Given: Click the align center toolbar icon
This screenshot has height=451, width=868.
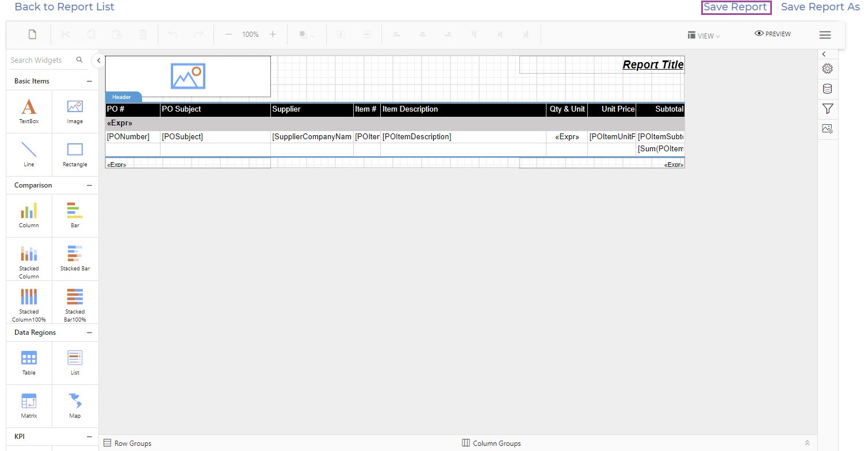Looking at the screenshot, I should 422,35.
